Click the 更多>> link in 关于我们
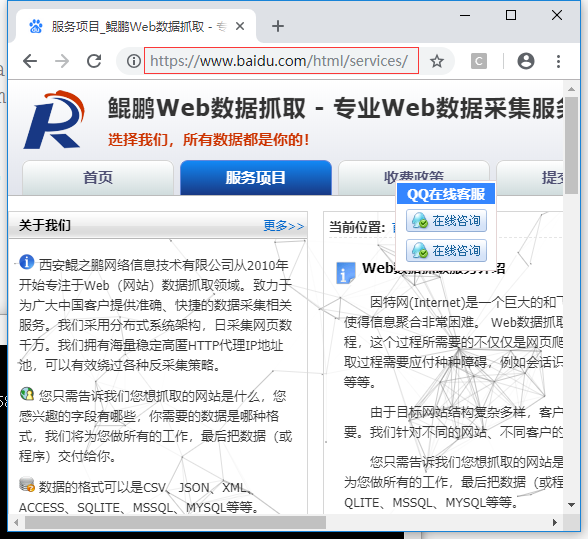Viewport: 588px width, 539px height. [284, 226]
